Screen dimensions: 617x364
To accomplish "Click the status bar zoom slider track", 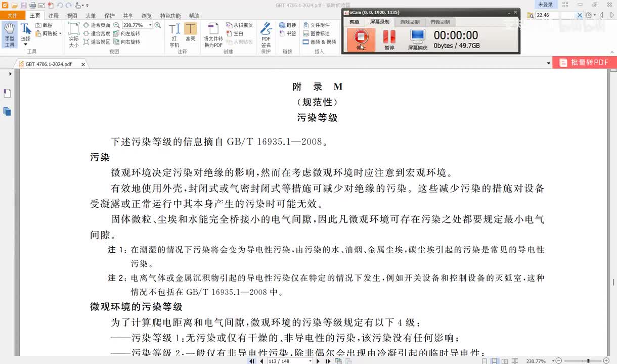I will pos(583,361).
